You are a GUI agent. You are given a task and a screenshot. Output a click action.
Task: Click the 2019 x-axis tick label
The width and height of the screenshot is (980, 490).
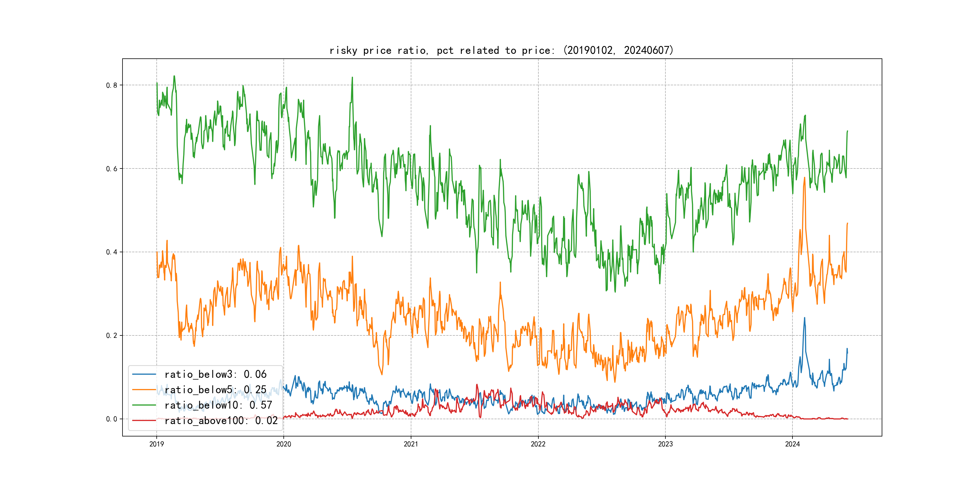coord(156,444)
